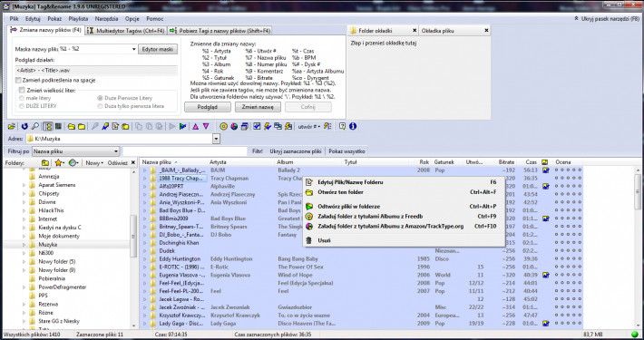The width and height of the screenshot is (644, 340).
Task: Open the 'Nowy' dropdown in Foldery panel
Action: tap(94, 163)
